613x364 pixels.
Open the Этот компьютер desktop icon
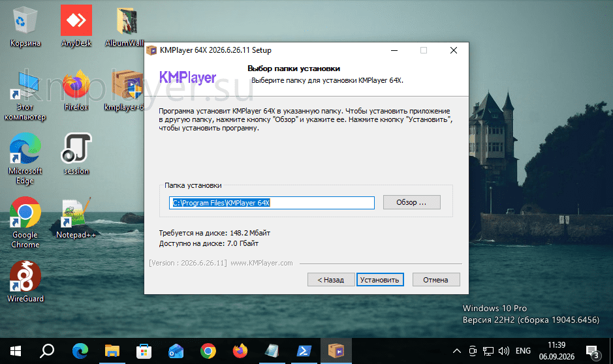pos(25,96)
